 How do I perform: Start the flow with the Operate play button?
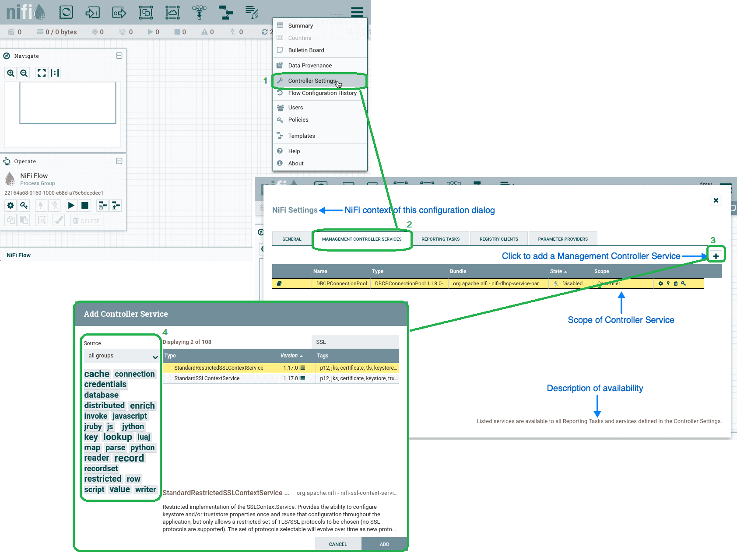(71, 205)
